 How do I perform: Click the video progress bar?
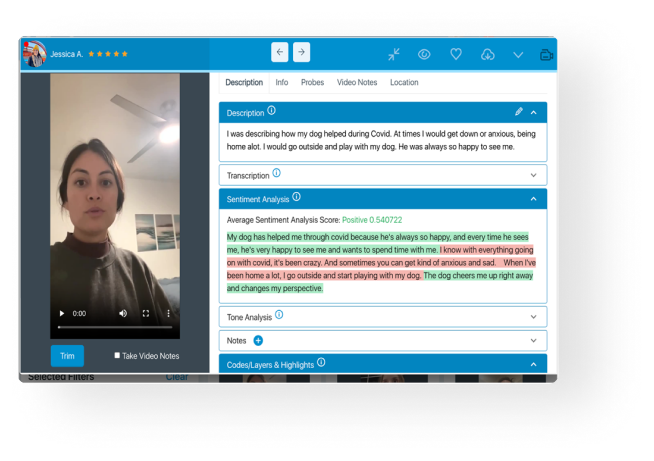tap(115, 327)
